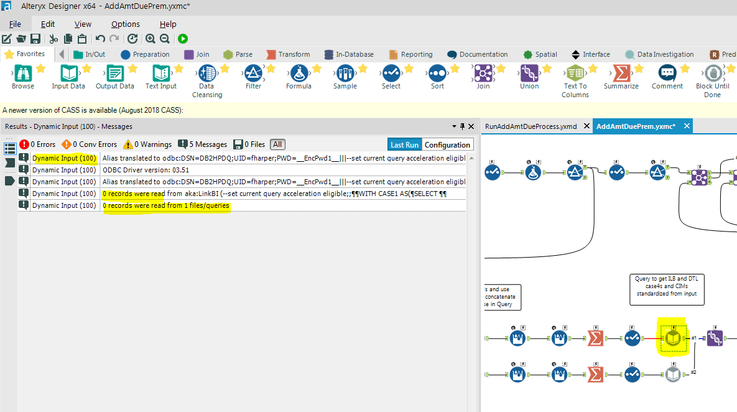Open the Options menu
Image resolution: width=737 pixels, height=412 pixels.
(125, 24)
